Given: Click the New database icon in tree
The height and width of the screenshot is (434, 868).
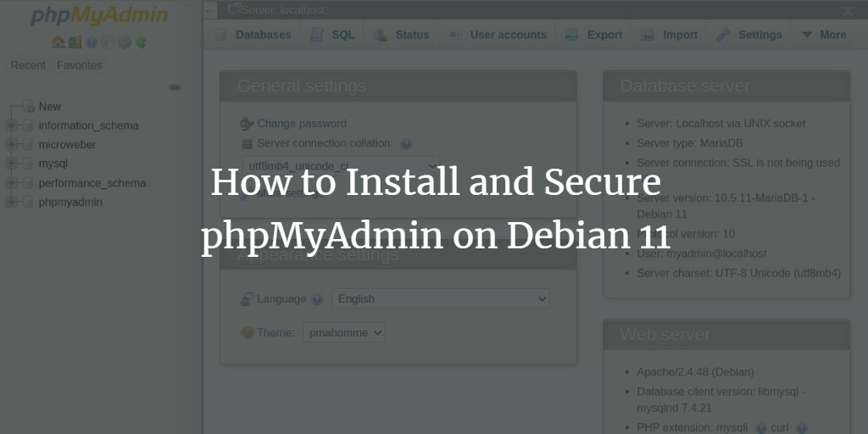Looking at the screenshot, I should tap(29, 106).
